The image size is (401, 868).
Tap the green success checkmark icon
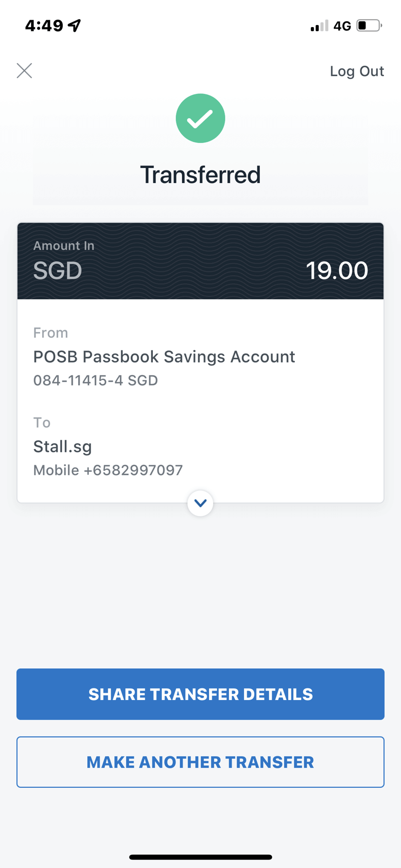200,118
